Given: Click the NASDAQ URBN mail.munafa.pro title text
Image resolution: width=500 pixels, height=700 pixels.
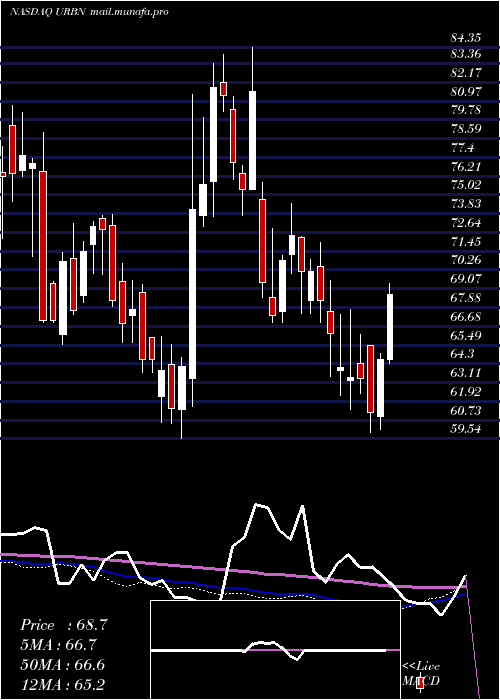Looking at the screenshot, I should [x=89, y=12].
